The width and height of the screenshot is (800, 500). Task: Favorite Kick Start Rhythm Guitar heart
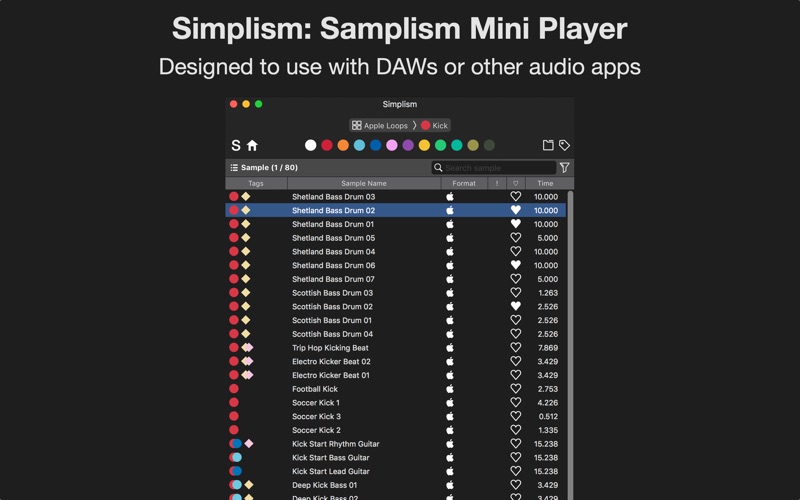pos(516,444)
